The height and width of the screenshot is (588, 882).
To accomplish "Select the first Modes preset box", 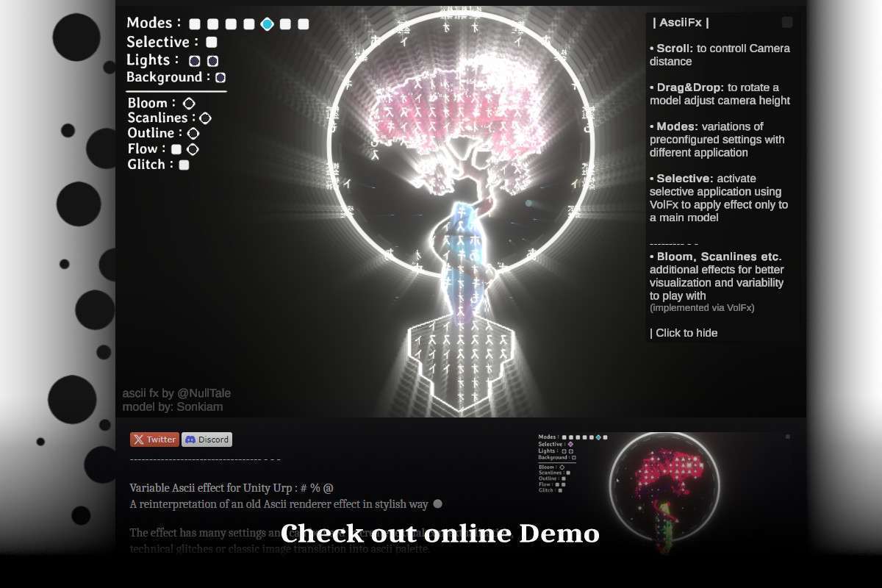I will pos(195,24).
